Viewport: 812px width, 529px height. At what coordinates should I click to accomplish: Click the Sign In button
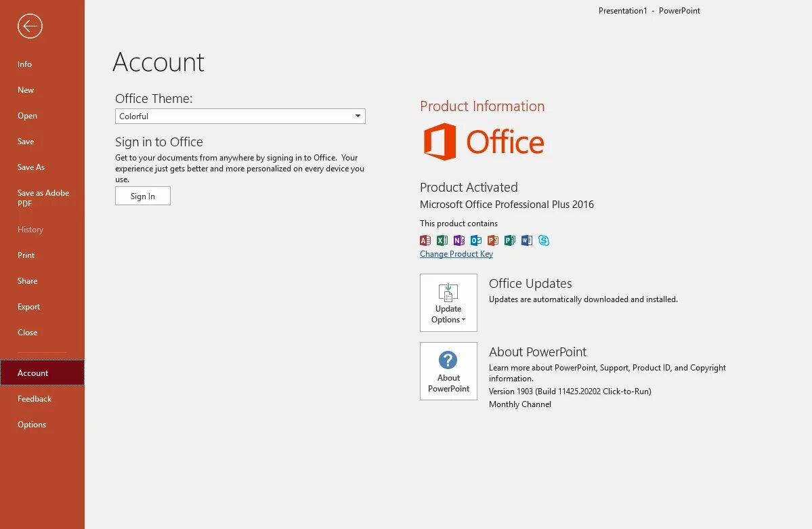[143, 196]
